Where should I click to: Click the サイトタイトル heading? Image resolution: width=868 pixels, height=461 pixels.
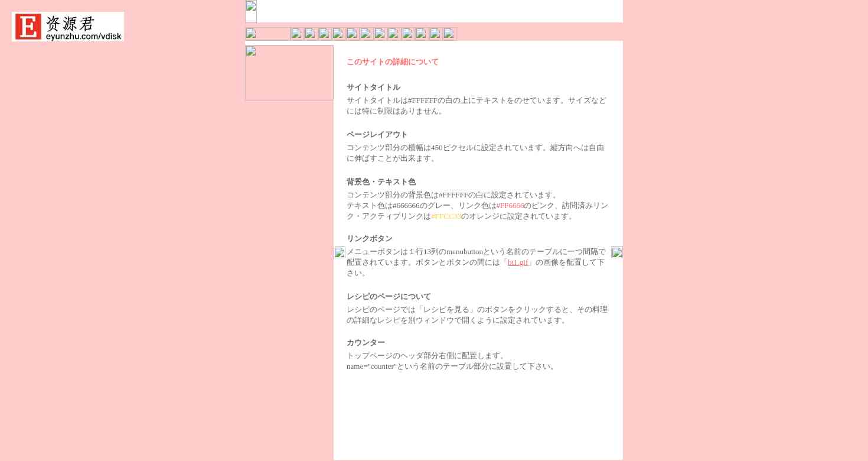pyautogui.click(x=373, y=87)
